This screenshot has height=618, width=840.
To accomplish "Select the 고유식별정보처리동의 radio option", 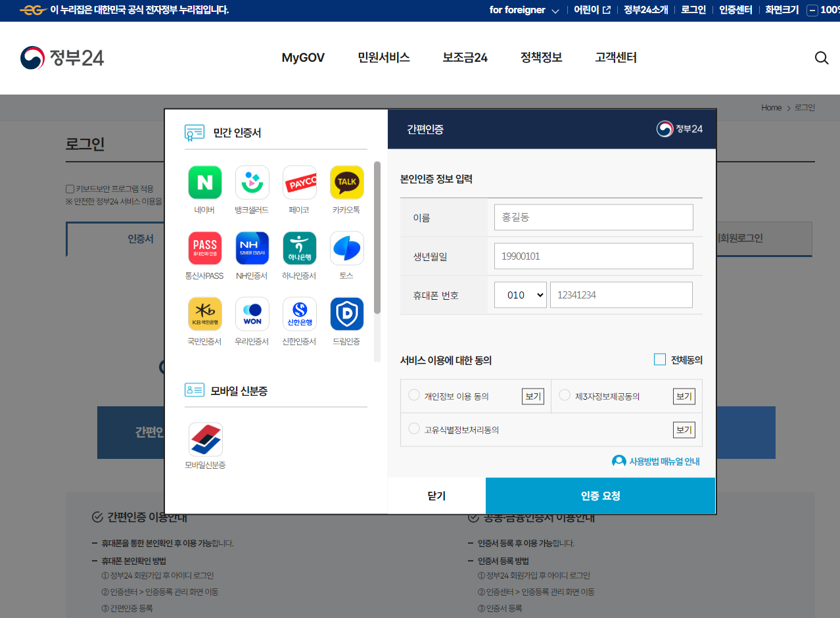I will coord(414,428).
